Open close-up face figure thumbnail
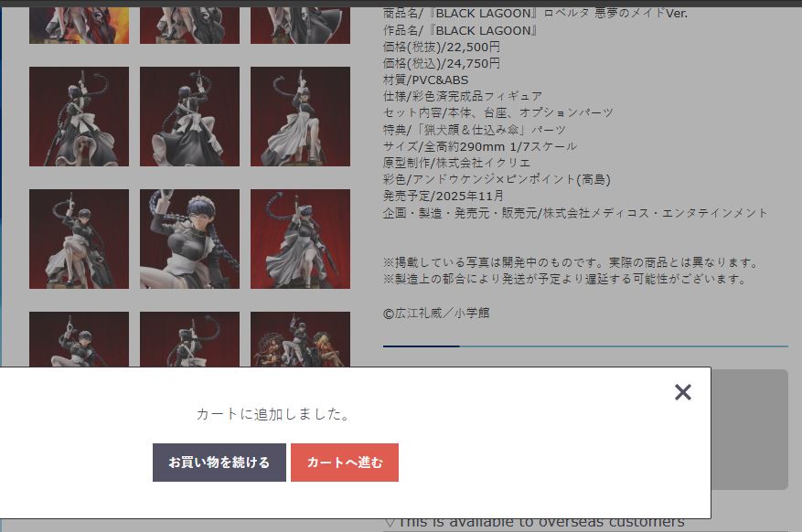802x532 pixels. pos(189,239)
